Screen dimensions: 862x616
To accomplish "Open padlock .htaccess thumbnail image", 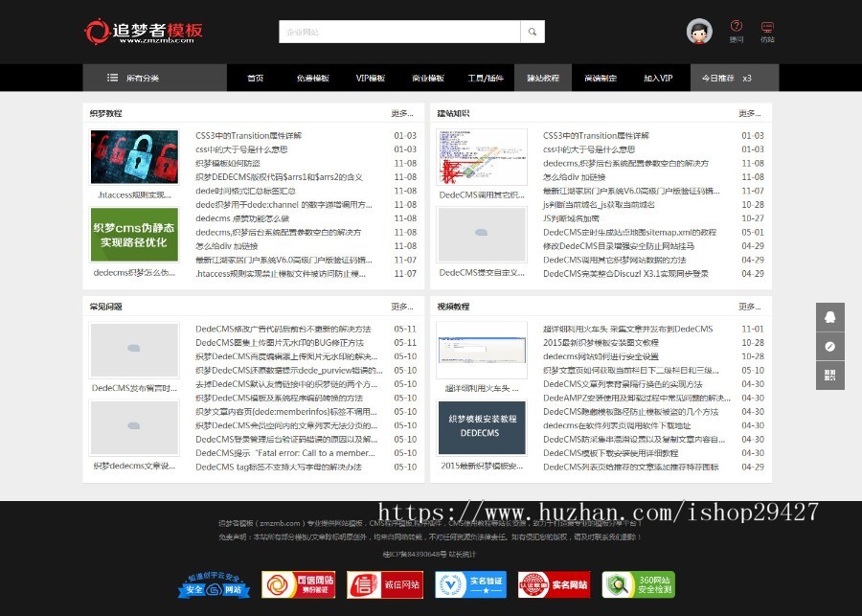I will click(x=134, y=157).
